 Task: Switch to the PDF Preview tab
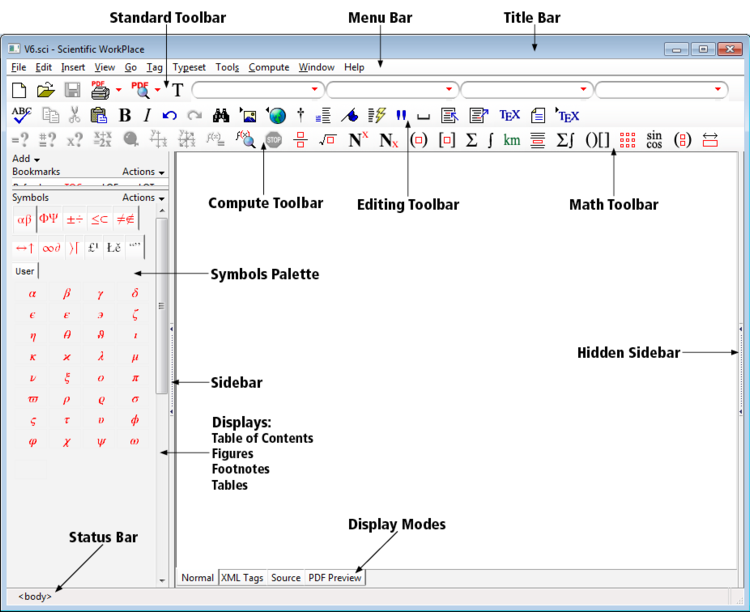pyautogui.click(x=335, y=578)
